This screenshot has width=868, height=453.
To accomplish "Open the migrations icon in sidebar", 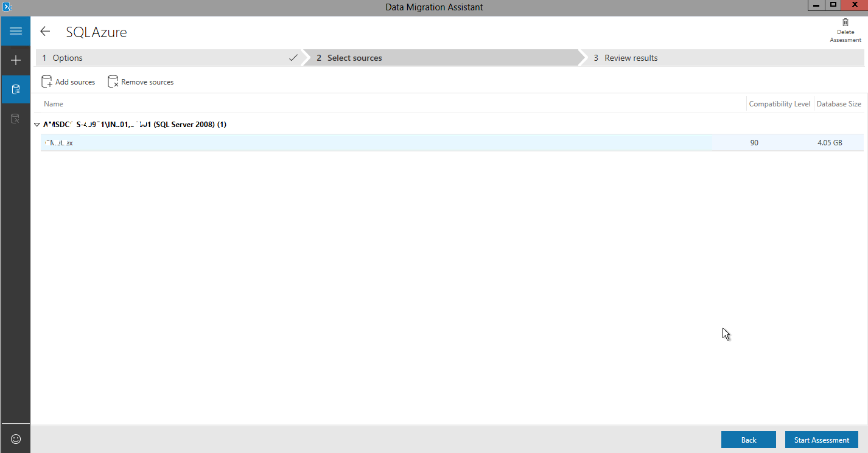I will click(x=16, y=119).
